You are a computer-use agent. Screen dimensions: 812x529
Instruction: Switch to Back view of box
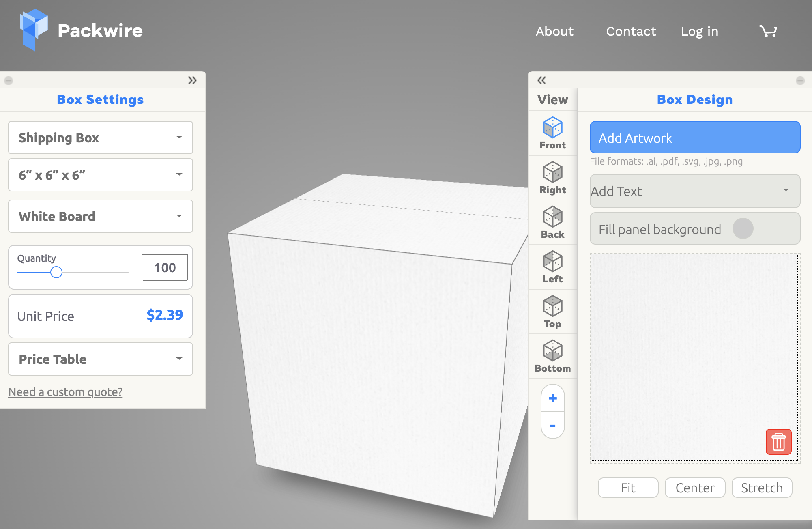click(552, 223)
